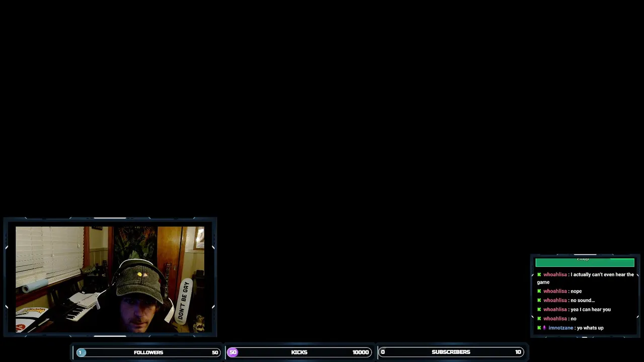Click the Kick badge on "no sound..." message
Screen dimensions: 644x362
[539, 300]
